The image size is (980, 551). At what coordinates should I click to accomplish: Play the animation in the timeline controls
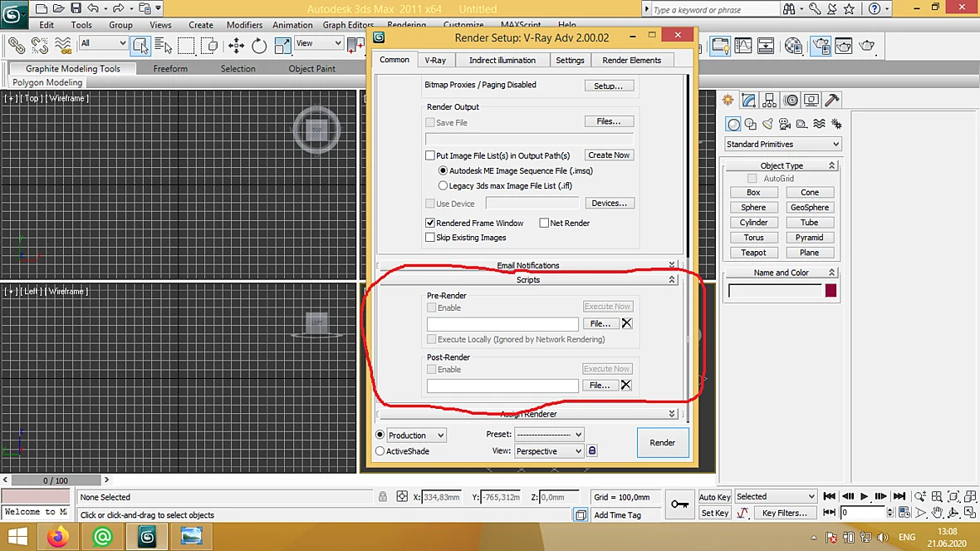[x=864, y=496]
